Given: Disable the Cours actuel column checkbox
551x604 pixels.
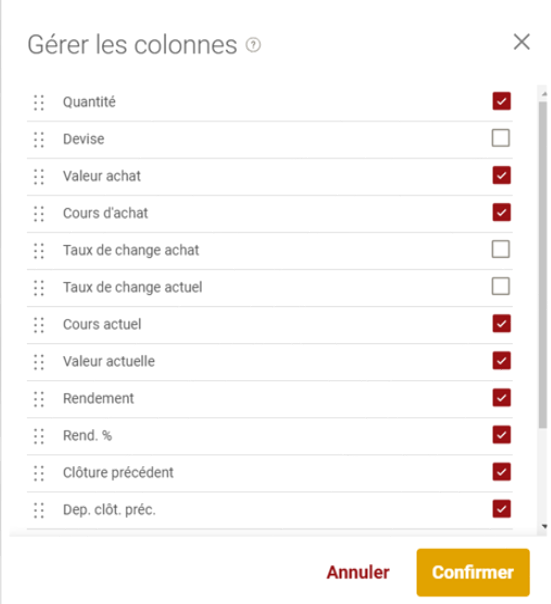Looking at the screenshot, I should click(501, 323).
